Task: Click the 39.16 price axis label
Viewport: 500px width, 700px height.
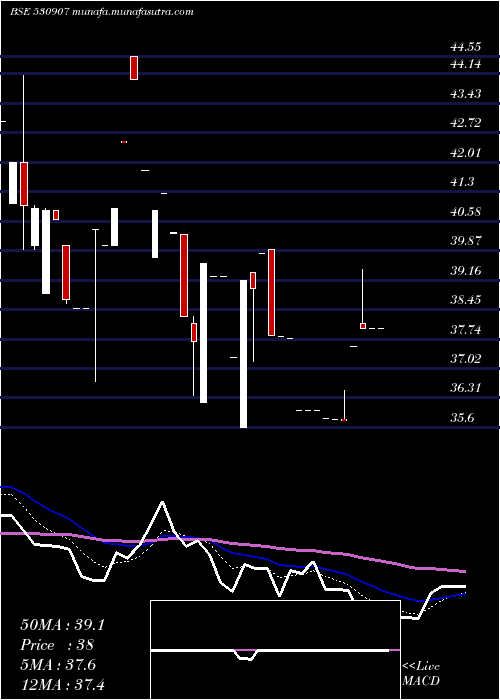Action: [x=466, y=271]
